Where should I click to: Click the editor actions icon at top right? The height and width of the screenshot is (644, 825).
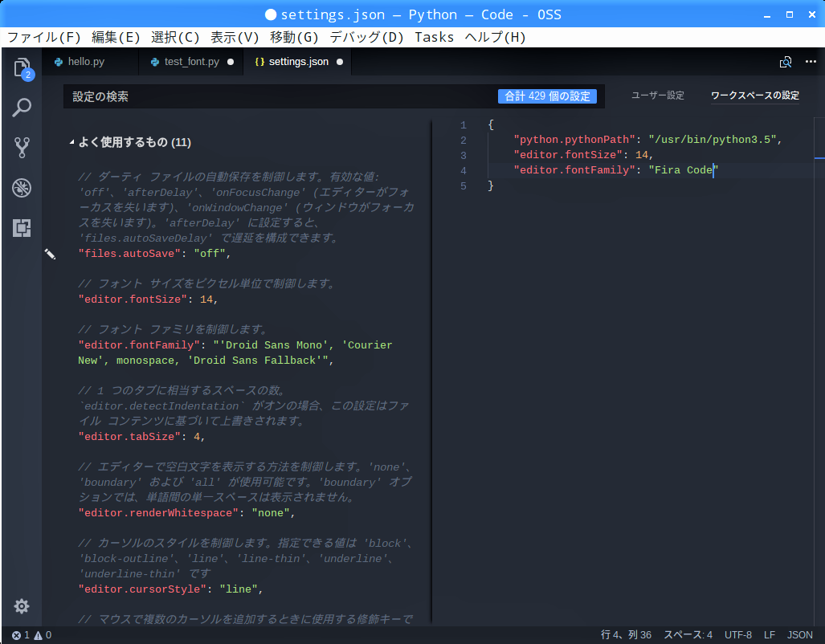click(x=786, y=62)
